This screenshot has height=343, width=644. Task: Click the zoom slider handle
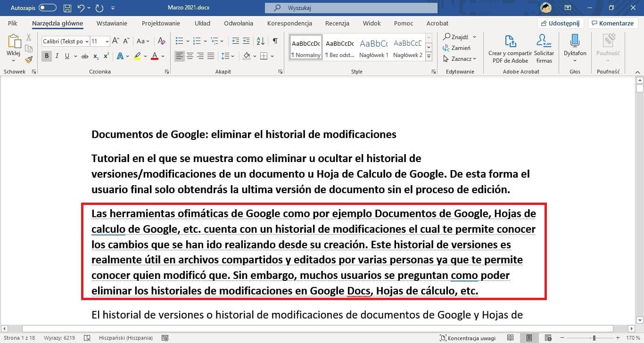coord(594,338)
